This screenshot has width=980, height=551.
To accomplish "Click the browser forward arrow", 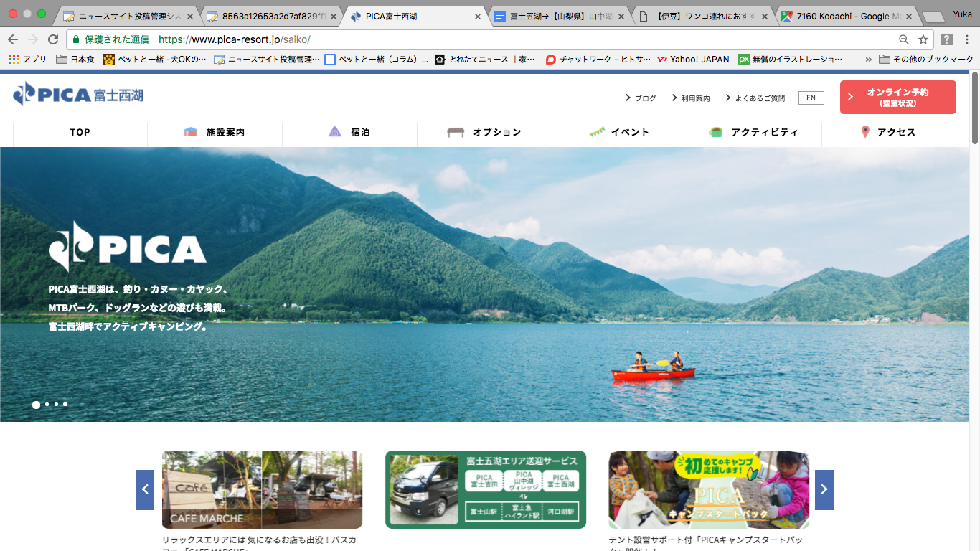I will tap(33, 39).
